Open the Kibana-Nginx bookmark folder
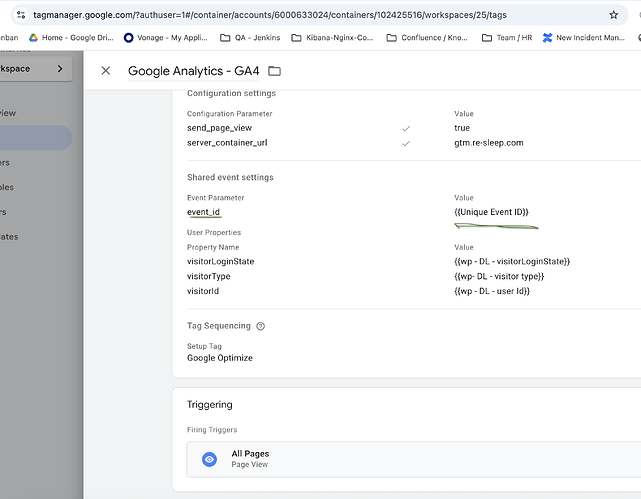The width and height of the screenshot is (641, 499). pos(332,38)
